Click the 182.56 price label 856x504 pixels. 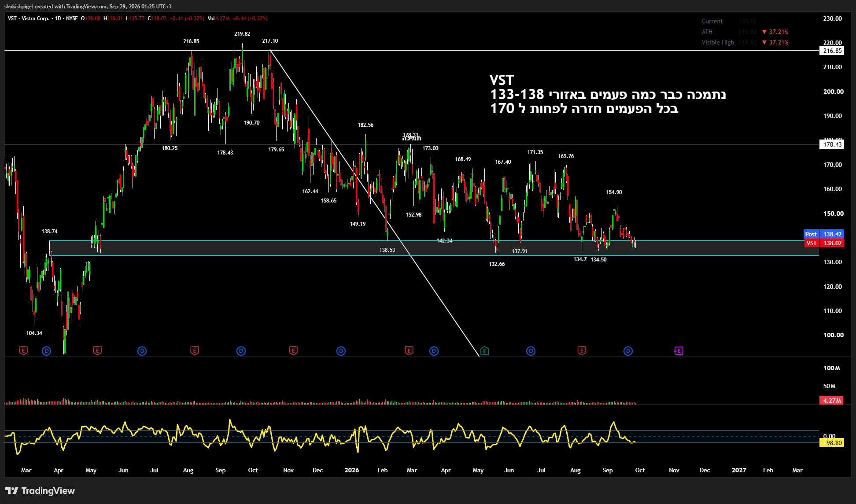pos(365,125)
